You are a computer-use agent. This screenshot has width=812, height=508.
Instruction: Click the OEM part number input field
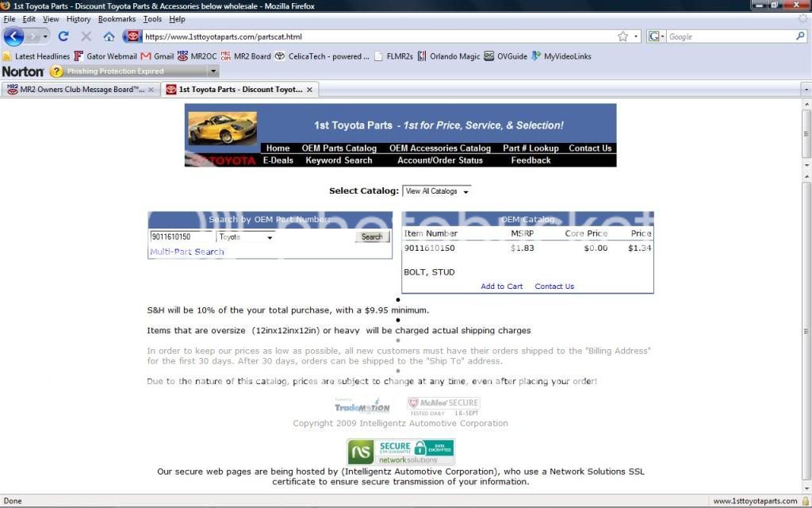[x=182, y=237]
